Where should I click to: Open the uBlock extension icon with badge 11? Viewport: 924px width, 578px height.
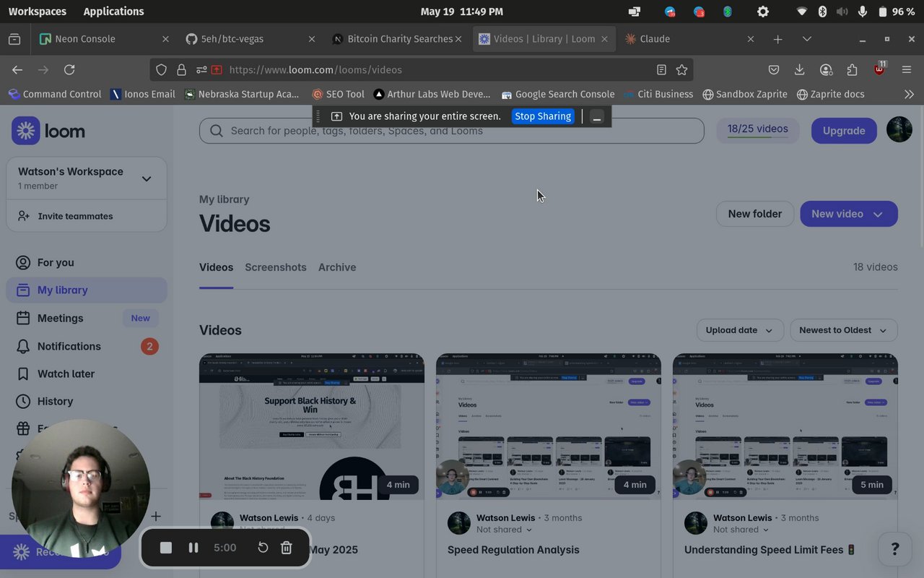[x=879, y=69]
